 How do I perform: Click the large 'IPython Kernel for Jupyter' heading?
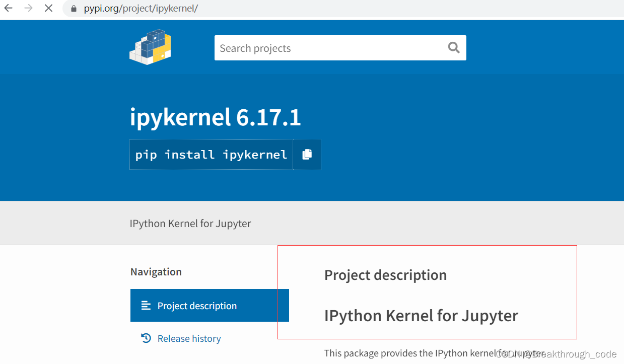(421, 316)
